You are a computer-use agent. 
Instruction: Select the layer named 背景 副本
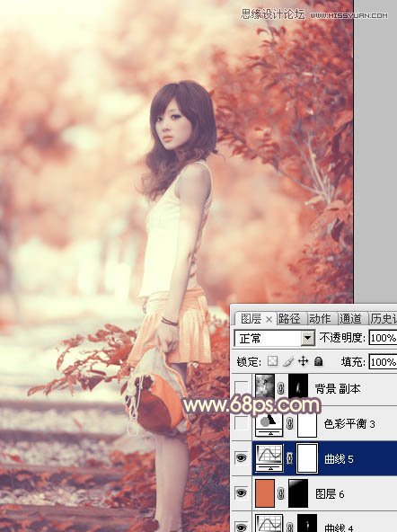(x=338, y=388)
